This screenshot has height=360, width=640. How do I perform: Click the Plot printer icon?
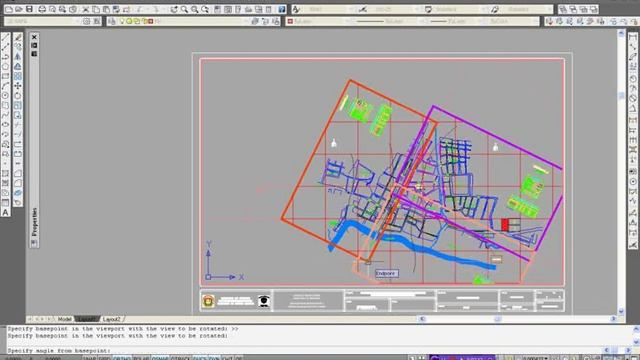point(42,9)
